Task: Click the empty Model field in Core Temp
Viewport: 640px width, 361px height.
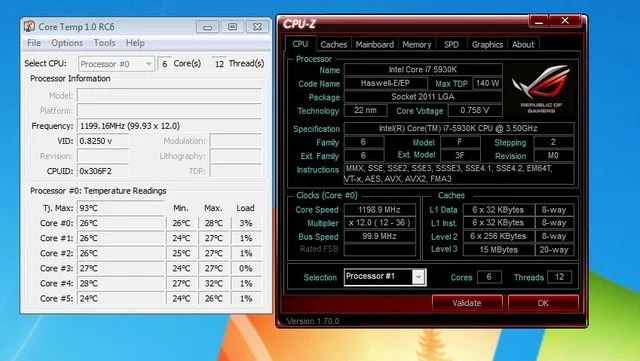Action: point(169,96)
